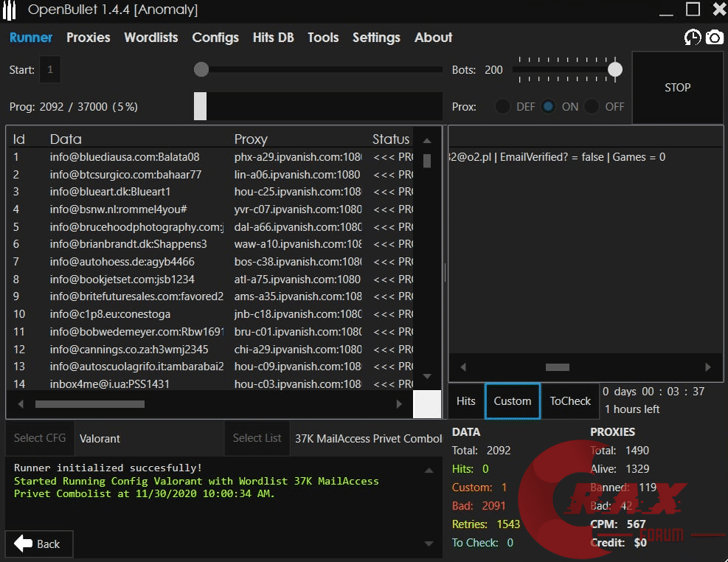Click the Bots count slider handle
The height and width of the screenshot is (562, 728).
pyautogui.click(x=614, y=69)
